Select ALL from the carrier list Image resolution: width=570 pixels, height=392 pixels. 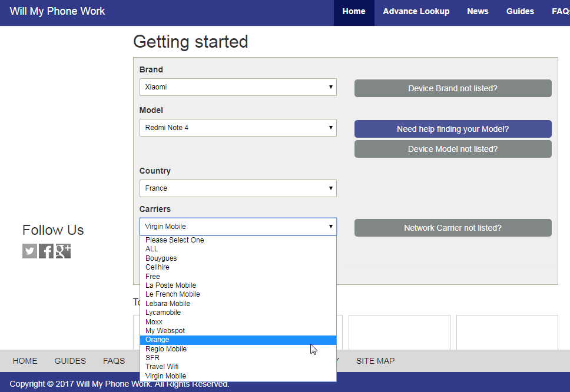238,249
